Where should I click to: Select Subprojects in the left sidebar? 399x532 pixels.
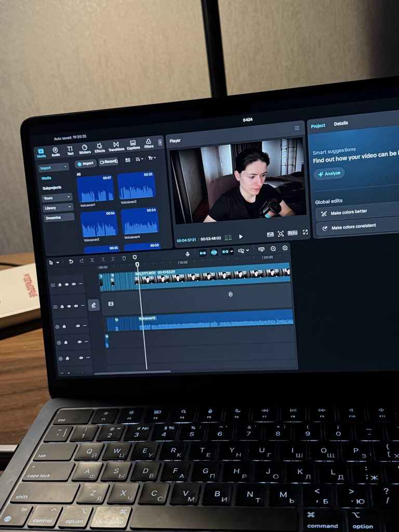click(x=52, y=188)
